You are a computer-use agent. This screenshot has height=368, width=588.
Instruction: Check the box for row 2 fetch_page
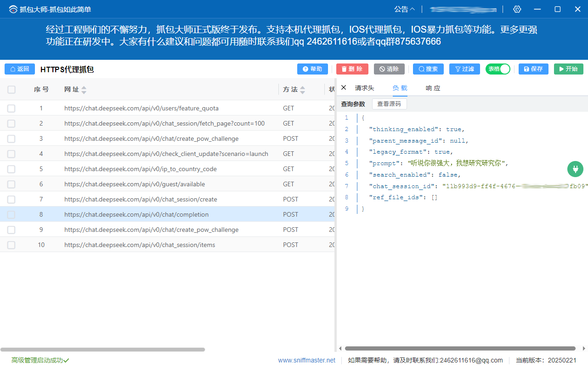click(x=11, y=124)
